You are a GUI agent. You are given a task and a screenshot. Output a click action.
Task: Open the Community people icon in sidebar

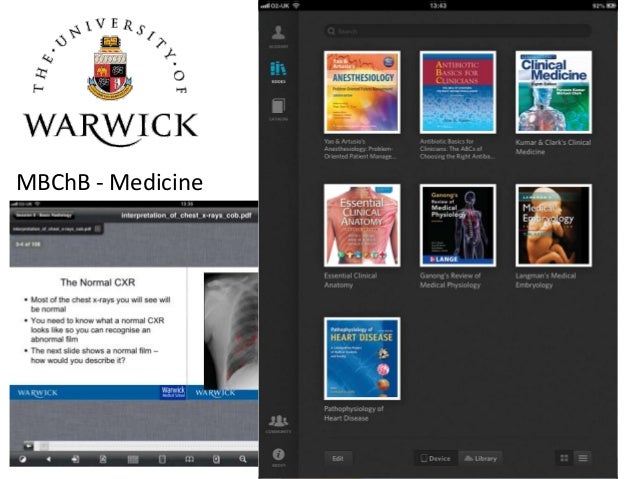[278, 423]
